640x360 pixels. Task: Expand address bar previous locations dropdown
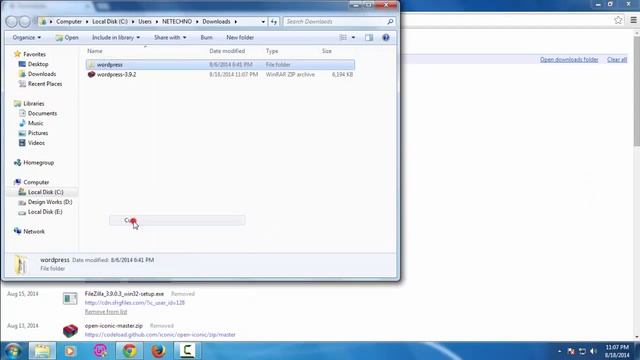coord(263,22)
